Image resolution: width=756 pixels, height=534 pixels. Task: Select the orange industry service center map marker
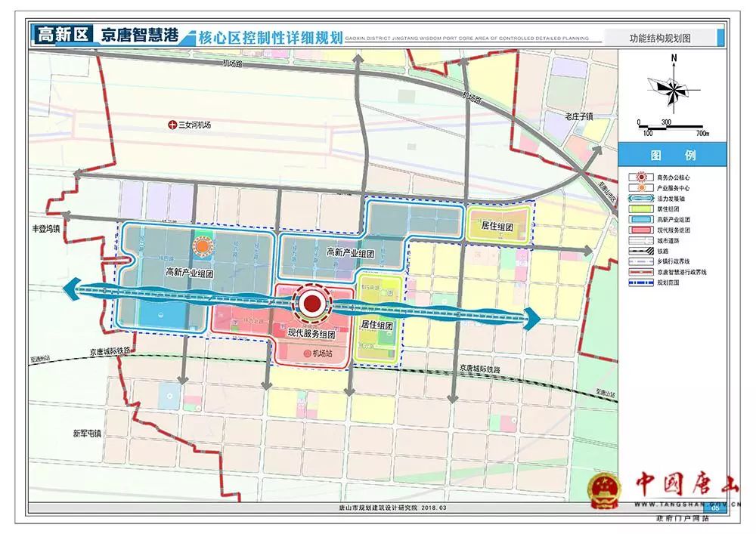(x=203, y=246)
